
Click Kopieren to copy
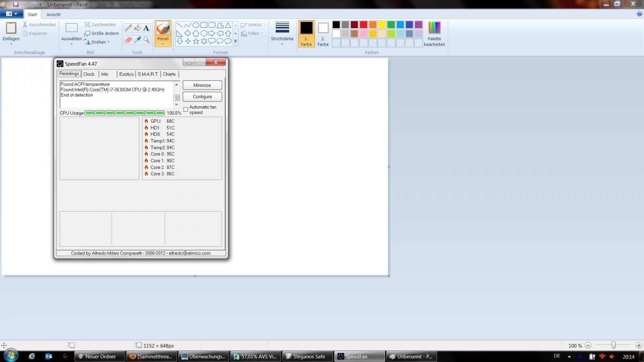(x=35, y=33)
